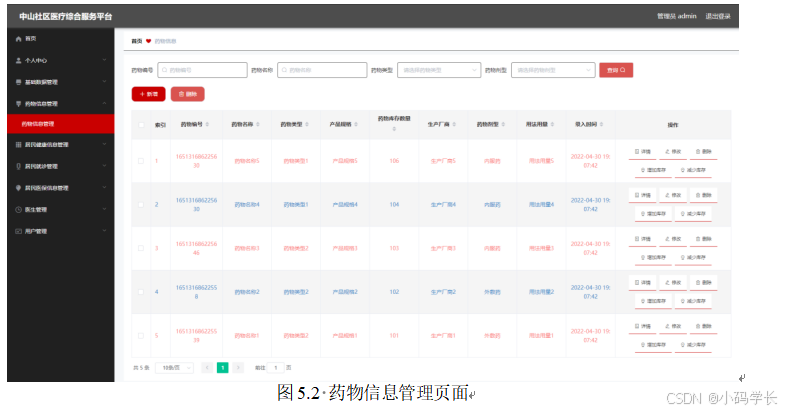
Task: Click 修改 for row 药物名称3
Action: click(x=673, y=239)
